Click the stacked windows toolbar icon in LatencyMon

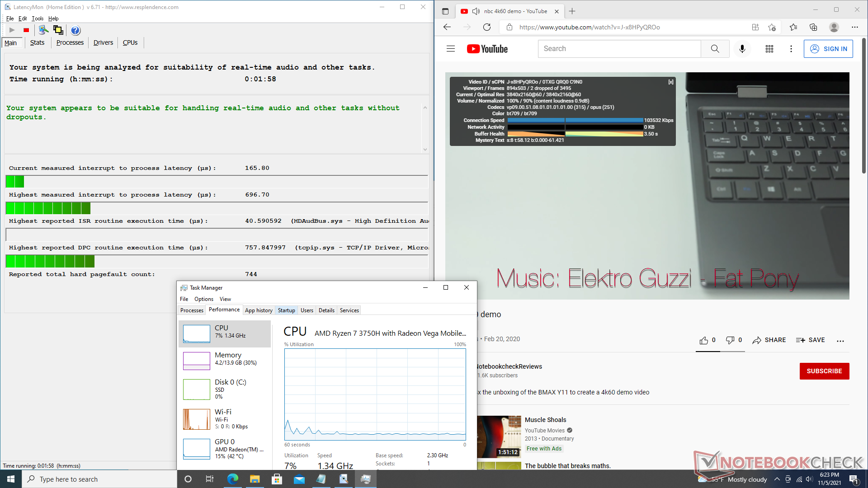[58, 30]
